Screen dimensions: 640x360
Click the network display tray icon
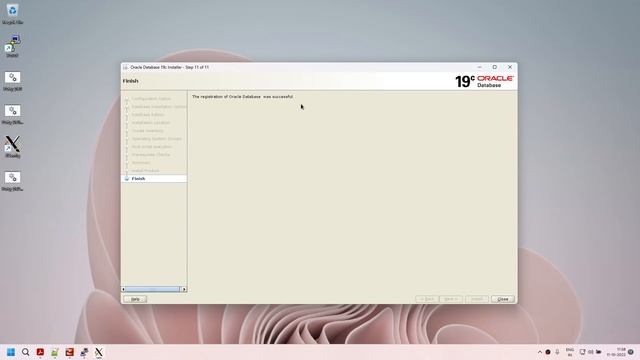(582, 352)
